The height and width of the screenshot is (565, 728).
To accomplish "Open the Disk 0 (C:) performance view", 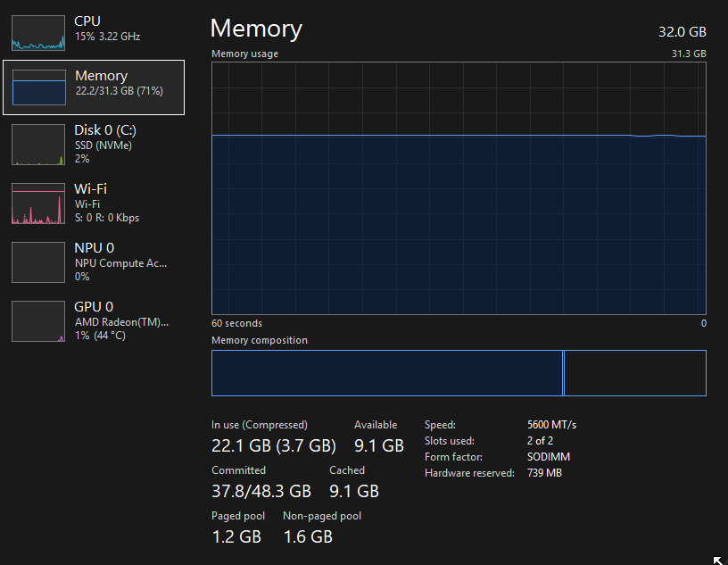I will [94, 144].
